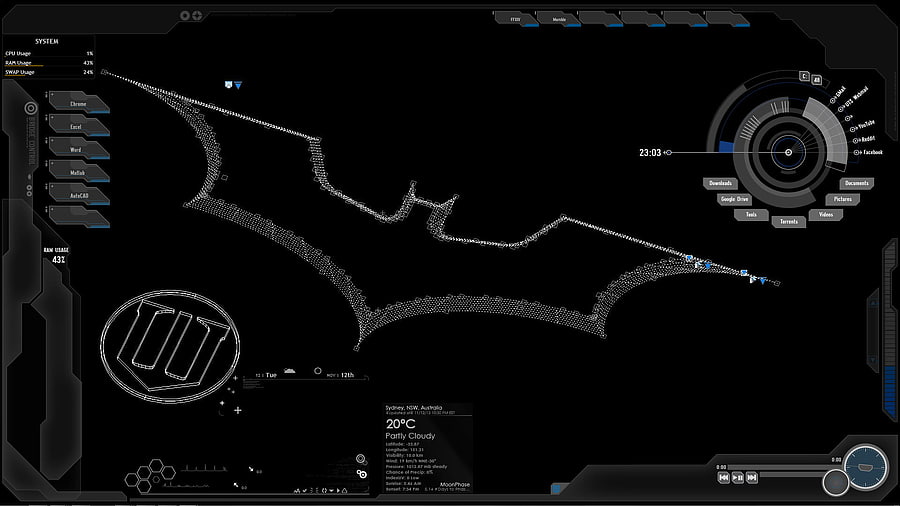900x506 pixels.
Task: Open the Gmail link on the dial
Action: pyautogui.click(x=839, y=94)
